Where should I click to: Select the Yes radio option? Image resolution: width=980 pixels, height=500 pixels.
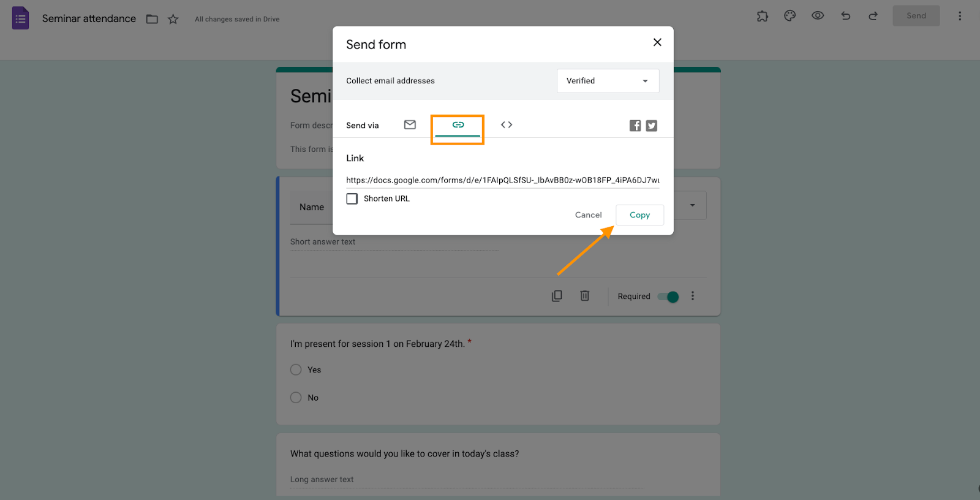point(296,369)
